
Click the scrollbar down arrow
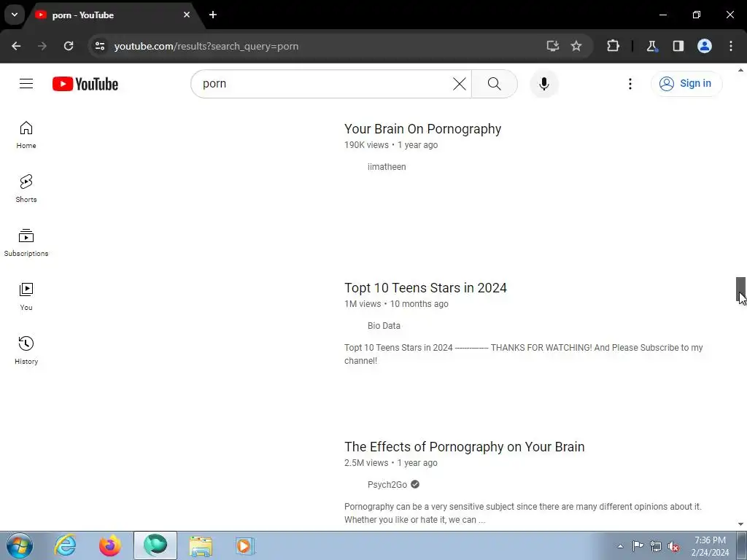(x=740, y=524)
